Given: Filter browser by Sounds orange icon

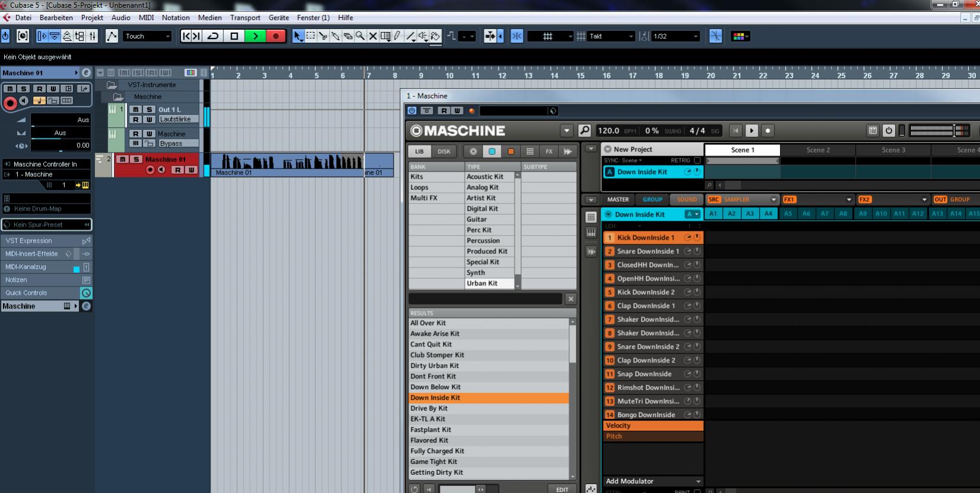Looking at the screenshot, I should click(510, 151).
